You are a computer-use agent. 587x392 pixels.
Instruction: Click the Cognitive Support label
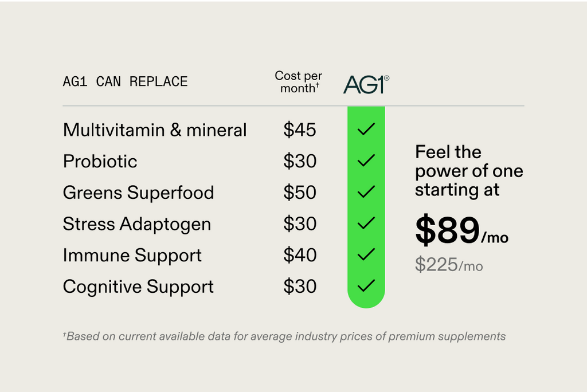138,287
